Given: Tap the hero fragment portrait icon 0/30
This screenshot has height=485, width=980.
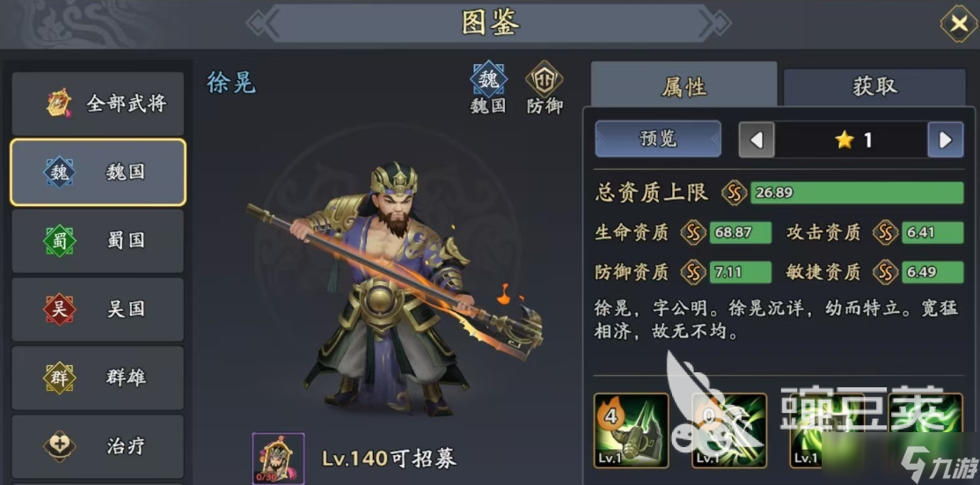Looking at the screenshot, I should point(278,459).
